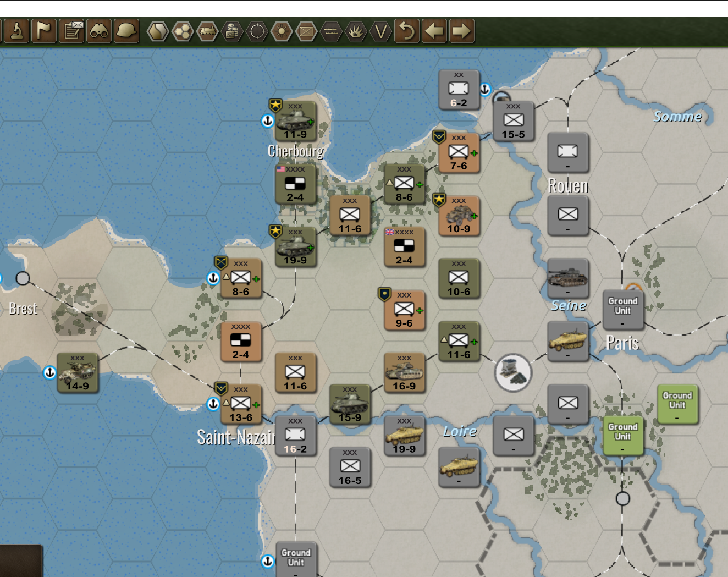This screenshot has height=577, width=728.
Task: Click the Paris city label
Action: coord(622,343)
